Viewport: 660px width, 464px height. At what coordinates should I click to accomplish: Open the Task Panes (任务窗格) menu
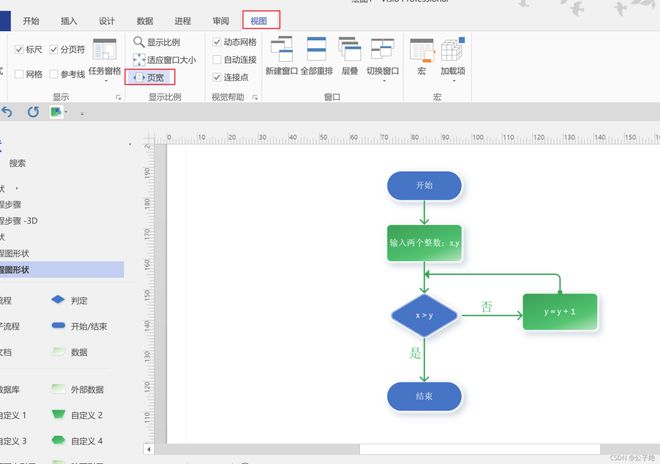(105, 58)
